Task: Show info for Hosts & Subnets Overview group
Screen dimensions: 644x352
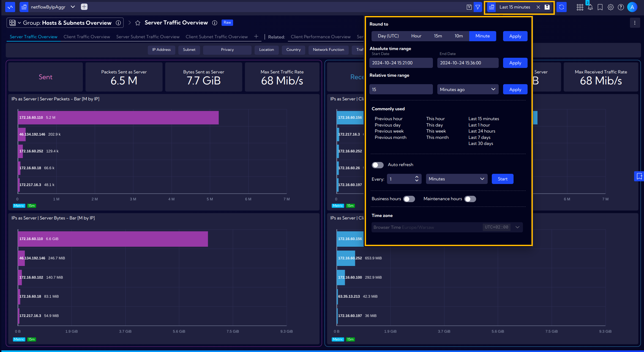Action: click(118, 23)
